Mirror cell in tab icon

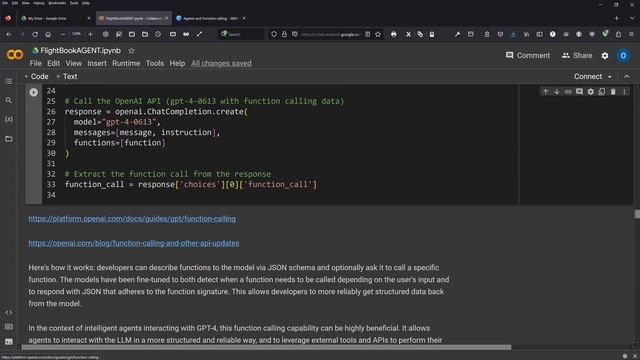click(x=602, y=92)
